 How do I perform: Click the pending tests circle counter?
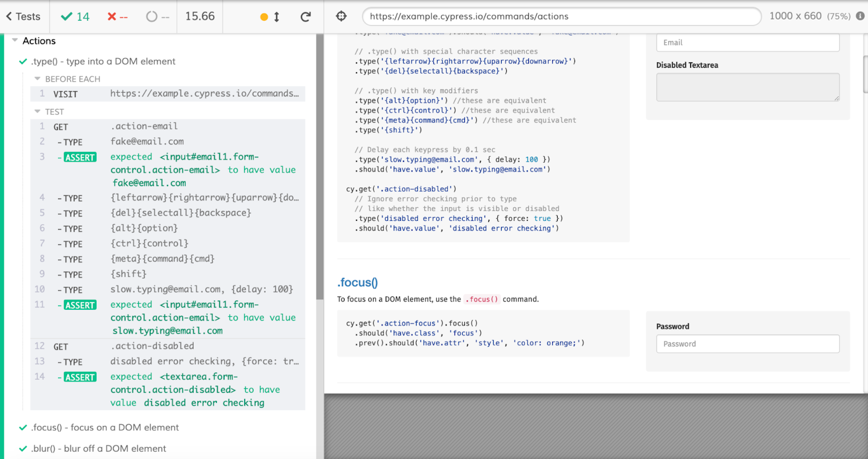[157, 17]
